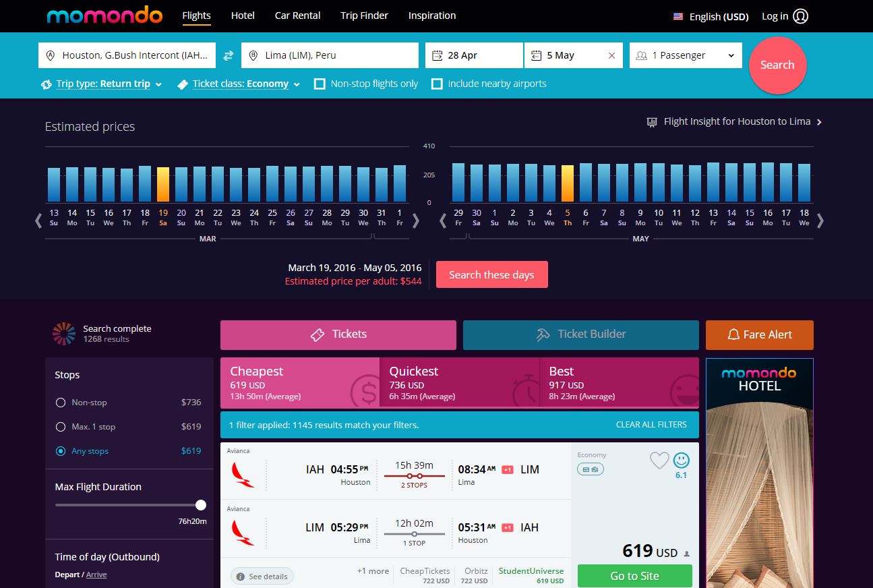Select the Max. 1 stop radio button
The width and height of the screenshot is (873, 588).
[x=59, y=426]
